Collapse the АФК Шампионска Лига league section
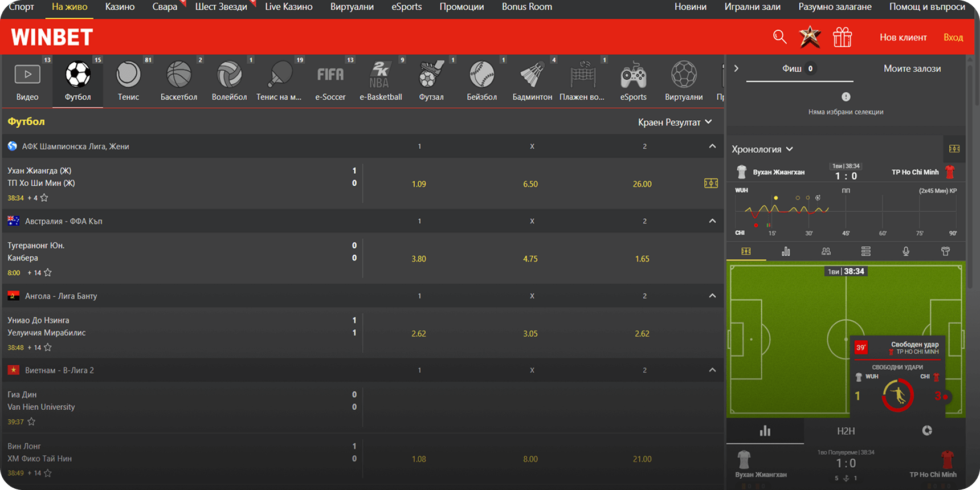This screenshot has height=490, width=980. (x=712, y=146)
